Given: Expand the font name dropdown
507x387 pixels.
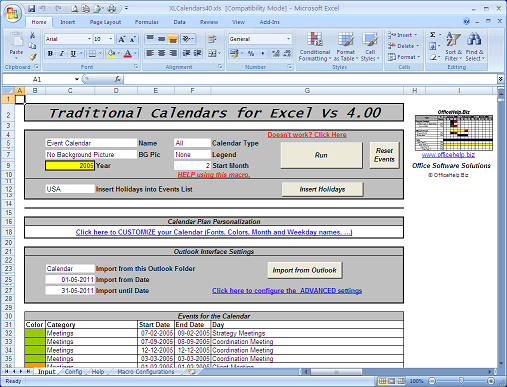Looking at the screenshot, I should click(89, 39).
